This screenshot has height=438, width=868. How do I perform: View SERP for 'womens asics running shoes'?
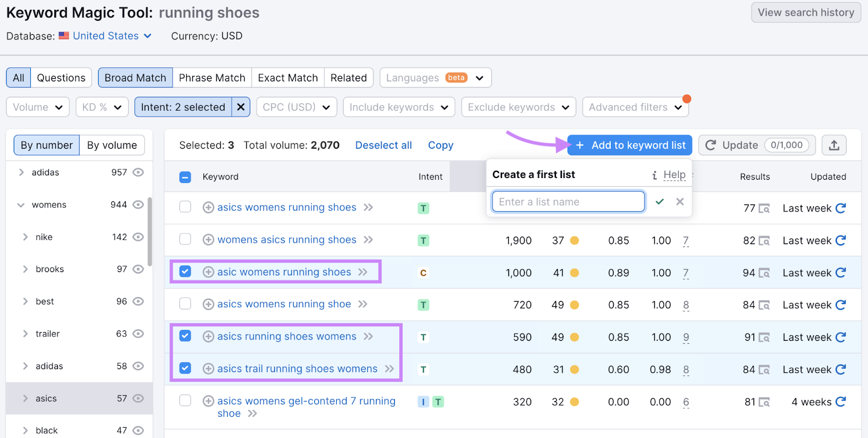point(764,240)
